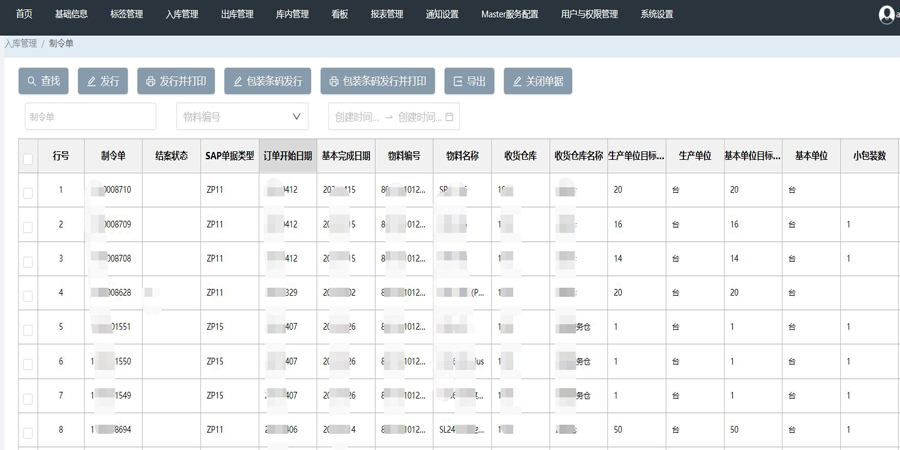Viewport: 900px width, 450px height.
Task: Select the checkbox for row 5
Action: 28,330
